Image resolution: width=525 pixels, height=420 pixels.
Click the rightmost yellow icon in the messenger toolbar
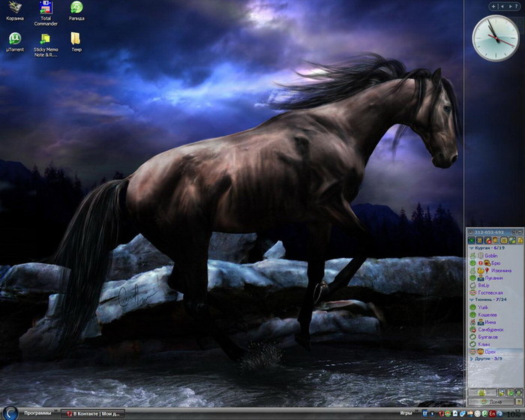click(520, 240)
